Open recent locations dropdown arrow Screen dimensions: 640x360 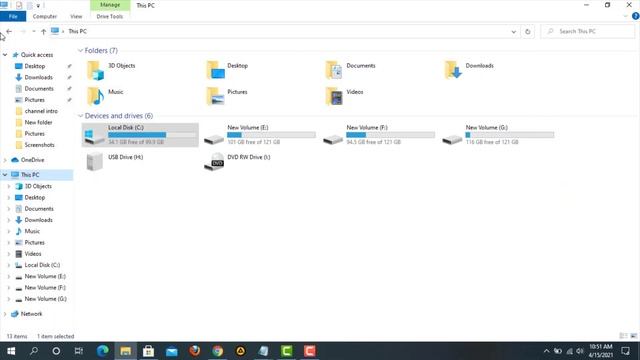33,31
